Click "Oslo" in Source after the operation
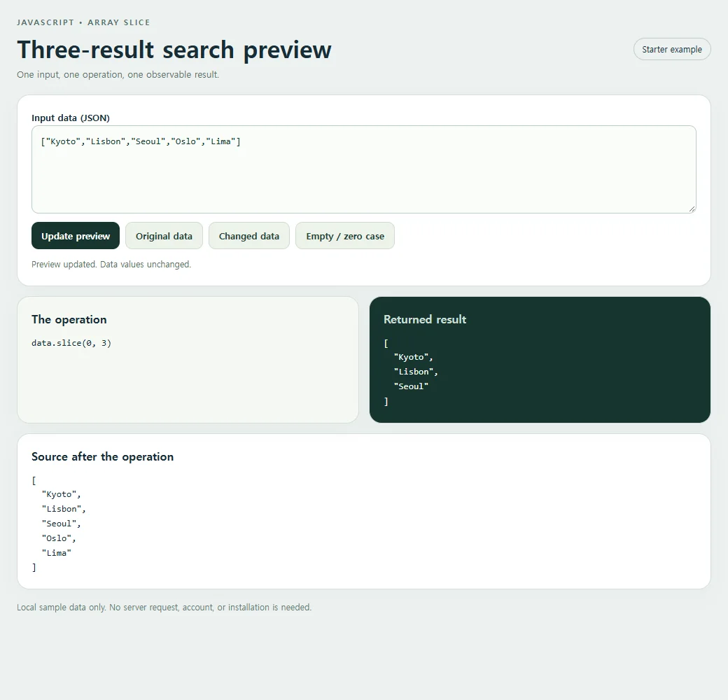Viewport: 728px width, 700px height. [56, 538]
